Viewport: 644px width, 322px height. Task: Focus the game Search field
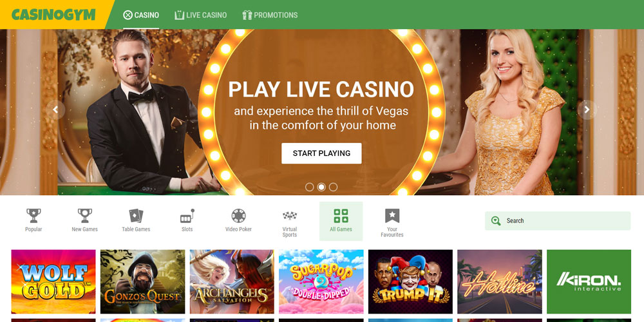[x=557, y=221]
